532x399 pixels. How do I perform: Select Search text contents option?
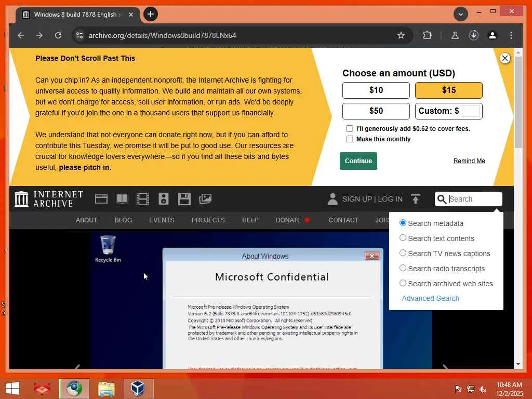[403, 238]
